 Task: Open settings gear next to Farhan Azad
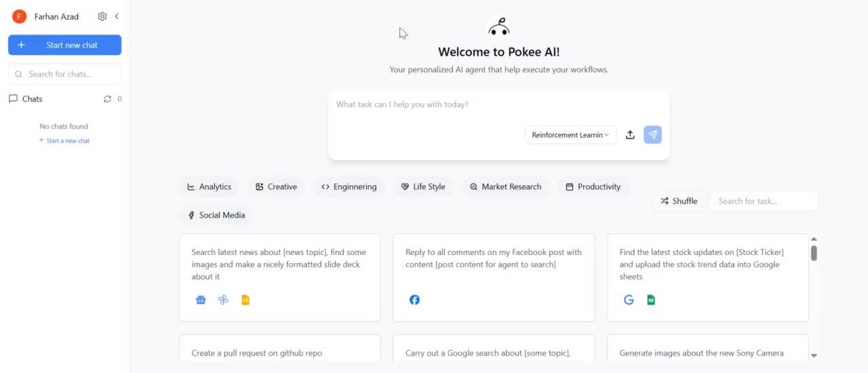[x=102, y=16]
